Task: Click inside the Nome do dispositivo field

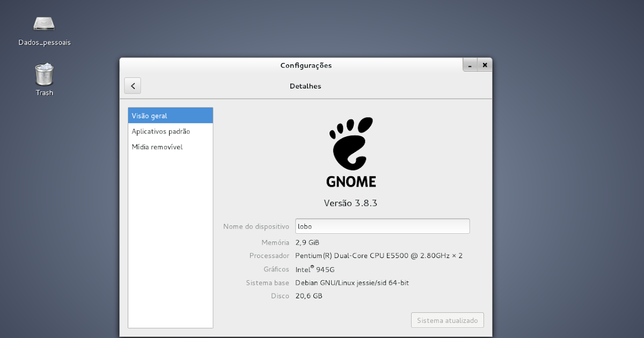Action: coord(382,226)
